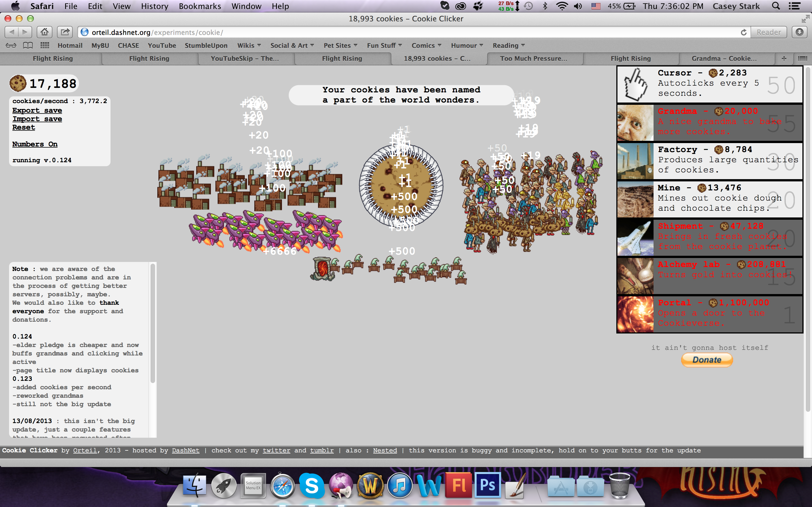Open Photoshop from the dock
Screen dimensions: 812x507
coord(487,485)
